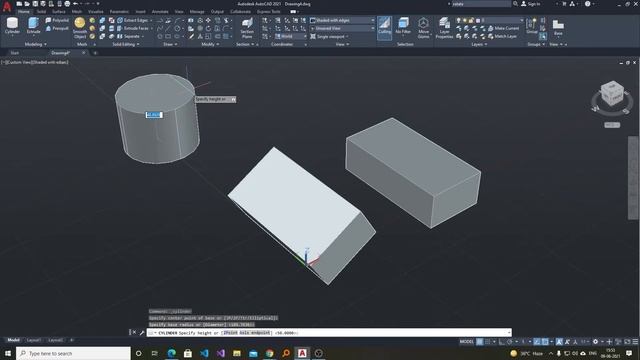
Task: Open the Surface ribbon tab
Action: point(59,12)
